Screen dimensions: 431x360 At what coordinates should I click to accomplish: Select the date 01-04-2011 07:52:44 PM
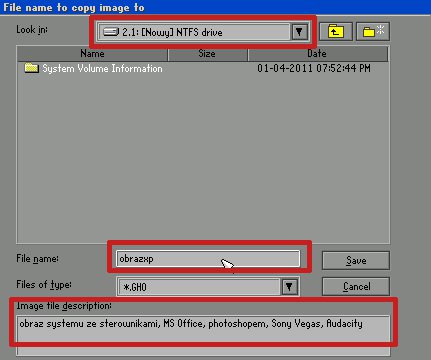click(314, 68)
